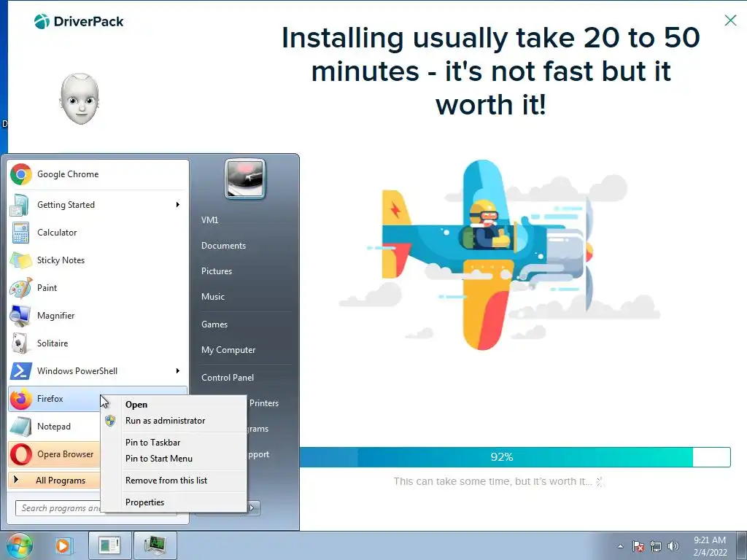
Task: Open Action Center flag icon
Action: click(638, 546)
